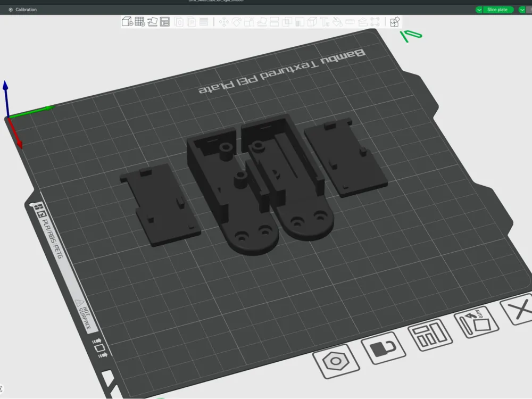Click the Auto orient toolbar icon
The height and width of the screenshot is (399, 532).
[x=152, y=22]
